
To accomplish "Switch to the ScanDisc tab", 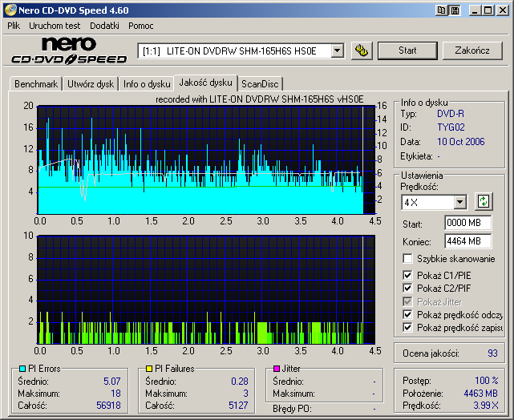I will pyautogui.click(x=260, y=84).
